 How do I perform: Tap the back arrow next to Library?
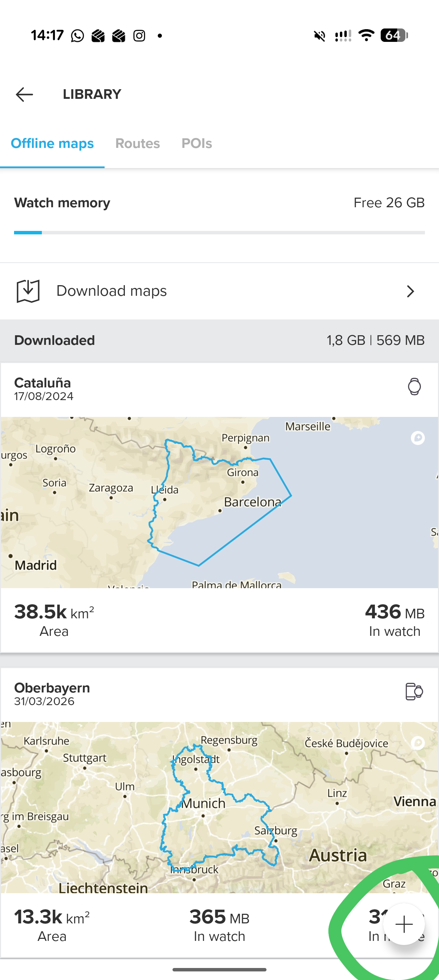[x=24, y=94]
